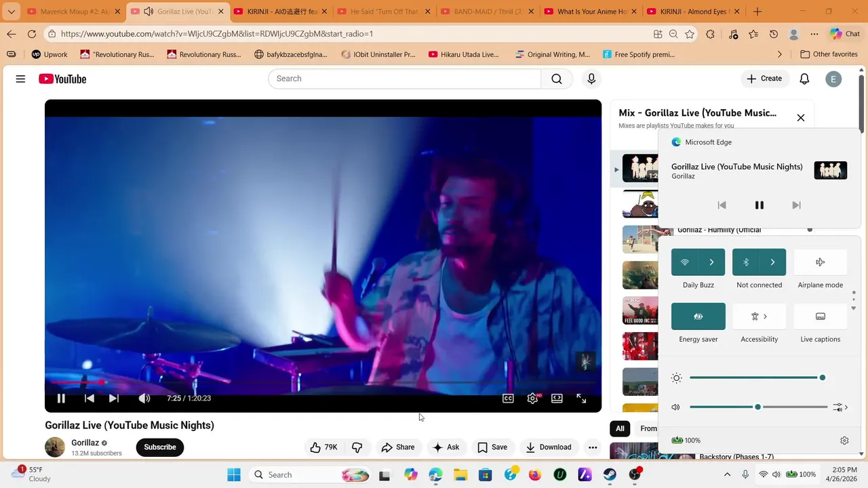Click the YouTube search magnifier button
868x488 pixels.
pos(557,79)
